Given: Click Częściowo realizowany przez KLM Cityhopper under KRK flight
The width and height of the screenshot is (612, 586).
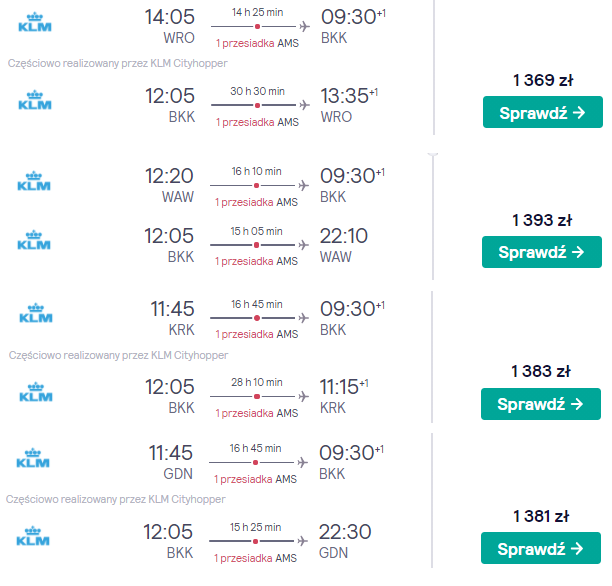Looking at the screenshot, I should pyautogui.click(x=118, y=355).
